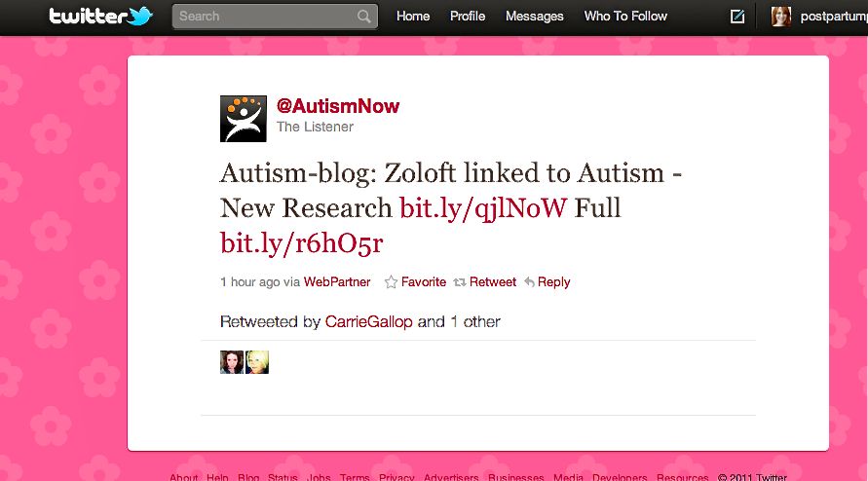
Task: Open the compose new tweet icon
Action: (x=737, y=17)
